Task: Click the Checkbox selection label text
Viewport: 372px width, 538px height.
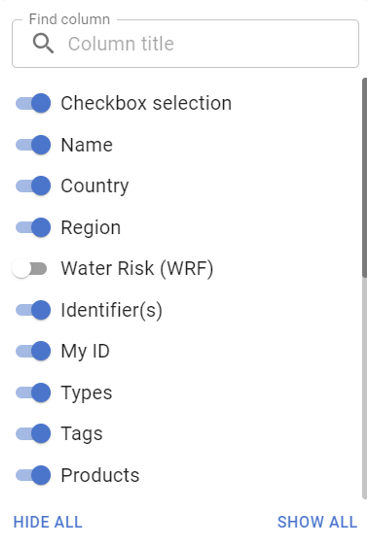Action: (146, 103)
